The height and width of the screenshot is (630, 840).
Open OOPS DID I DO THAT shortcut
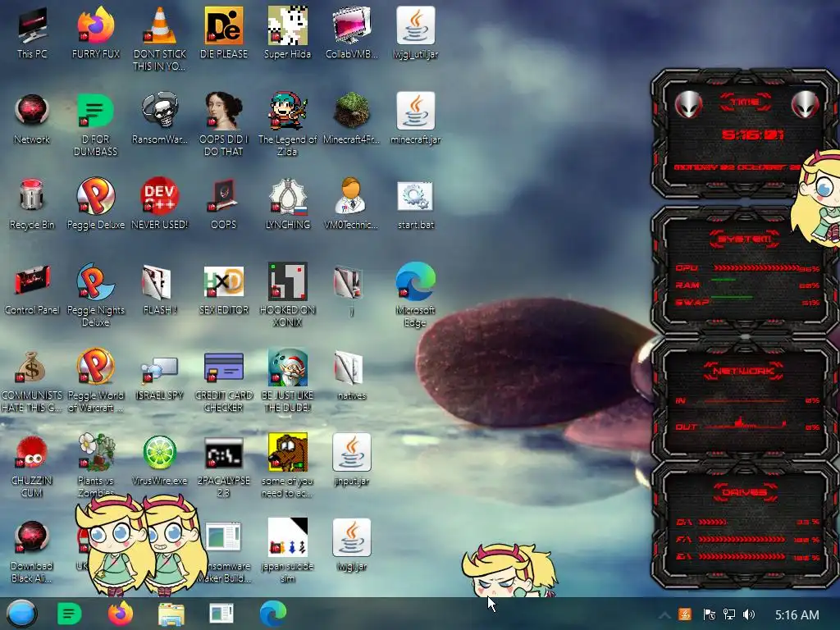(224, 125)
